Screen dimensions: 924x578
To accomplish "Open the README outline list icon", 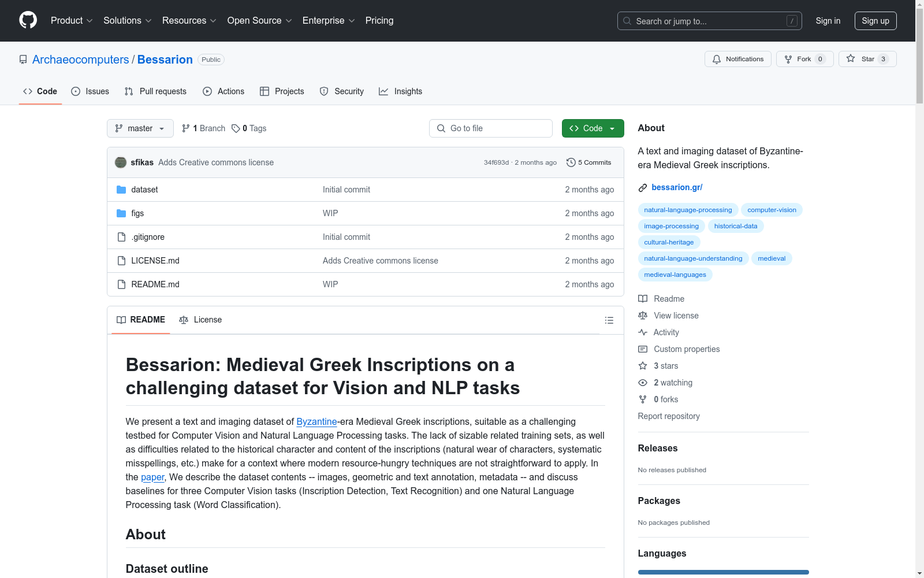I will pyautogui.click(x=609, y=320).
